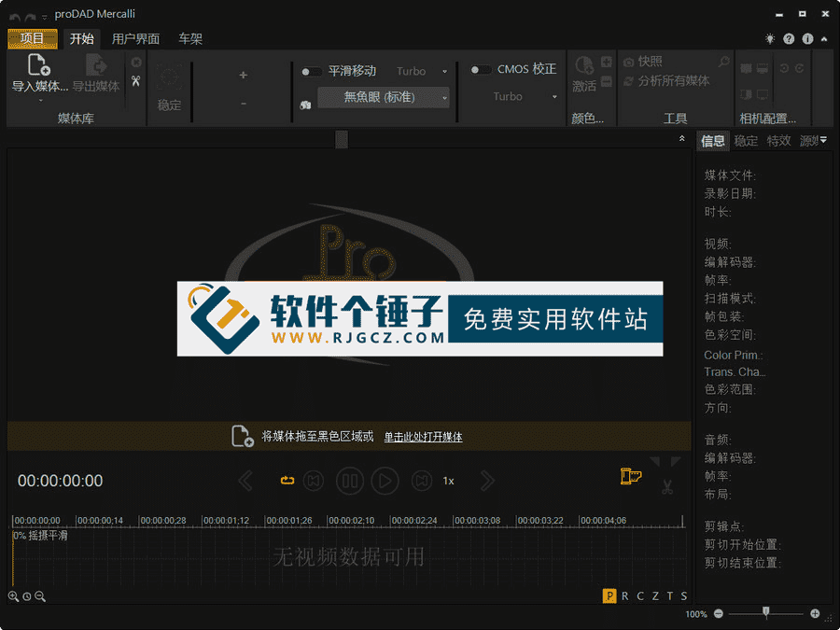
Task: Click the 单击此处打开媒体 link
Action: pyautogui.click(x=425, y=436)
